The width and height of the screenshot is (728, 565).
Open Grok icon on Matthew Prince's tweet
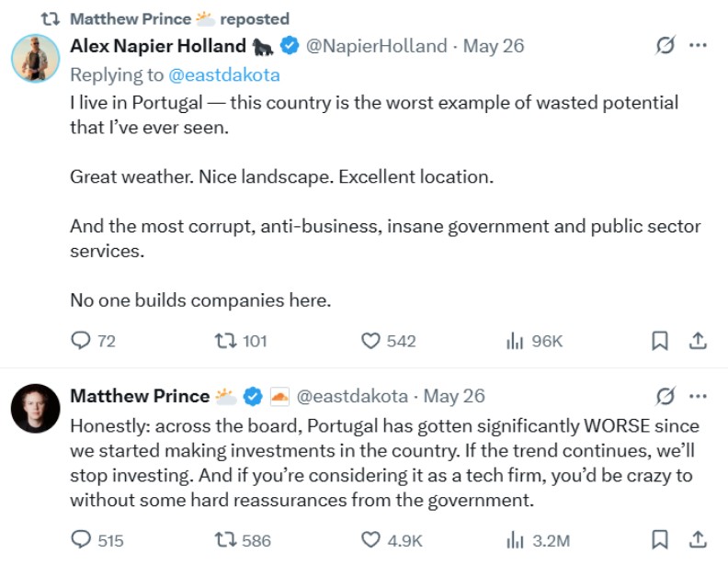(662, 396)
